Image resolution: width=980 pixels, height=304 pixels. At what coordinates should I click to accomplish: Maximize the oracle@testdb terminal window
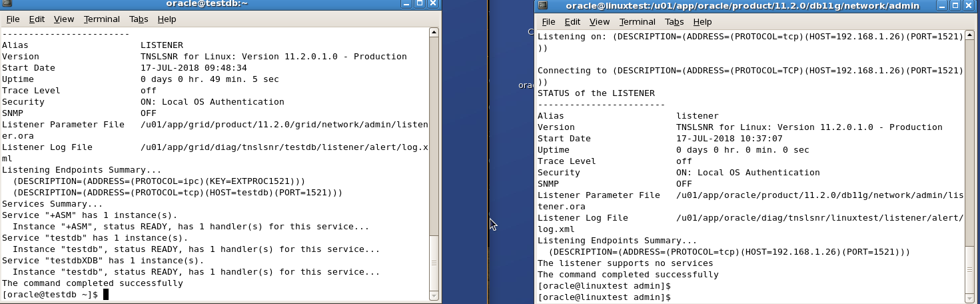[420, 4]
